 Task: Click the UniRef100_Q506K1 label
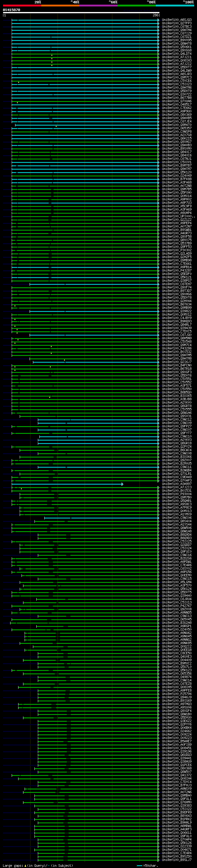pos(177,47)
